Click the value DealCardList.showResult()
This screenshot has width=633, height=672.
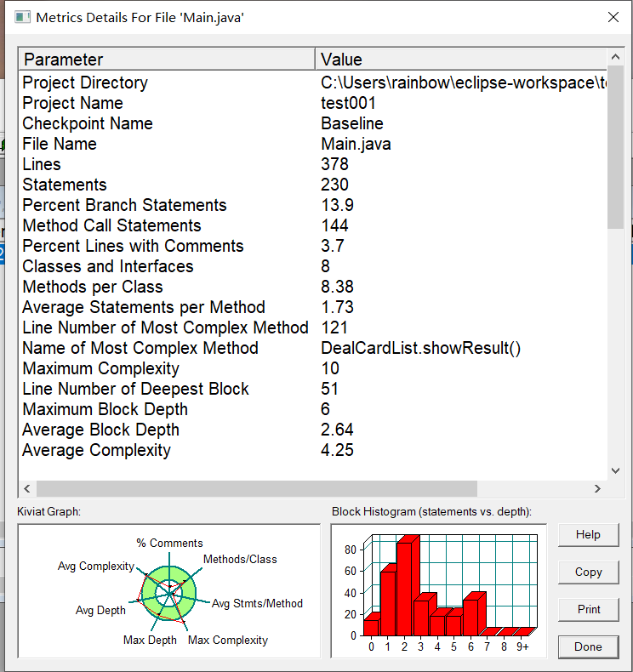[x=421, y=348]
